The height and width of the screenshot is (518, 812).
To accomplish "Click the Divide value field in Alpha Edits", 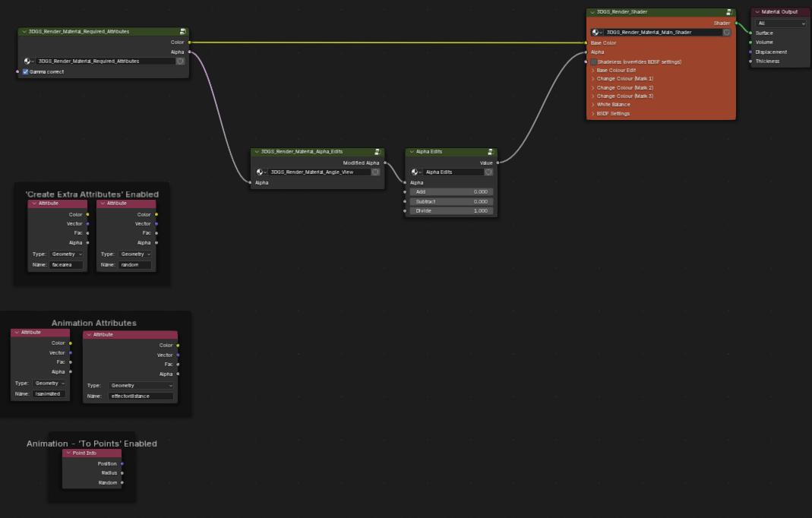I will (451, 211).
